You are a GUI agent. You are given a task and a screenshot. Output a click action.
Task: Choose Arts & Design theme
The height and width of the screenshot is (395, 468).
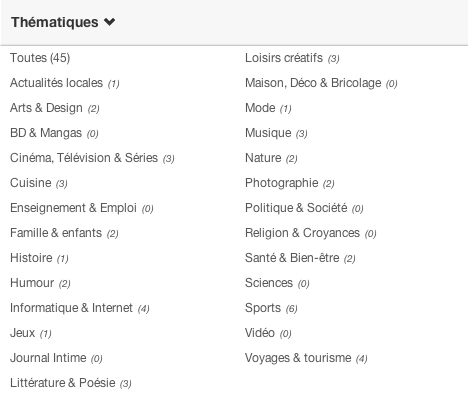[x=46, y=108]
